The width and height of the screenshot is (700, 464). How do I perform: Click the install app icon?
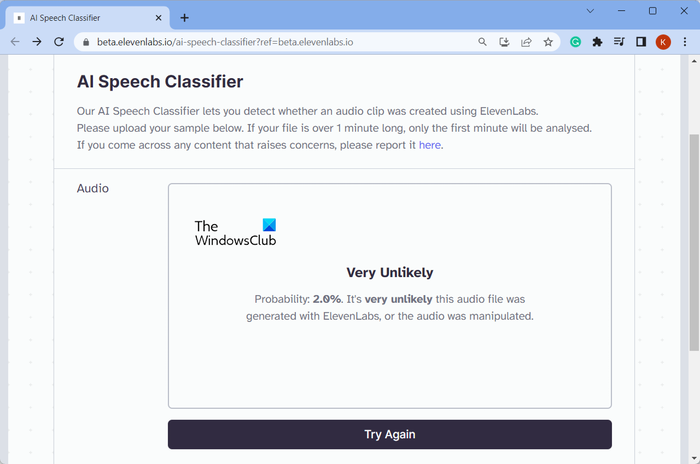505,42
